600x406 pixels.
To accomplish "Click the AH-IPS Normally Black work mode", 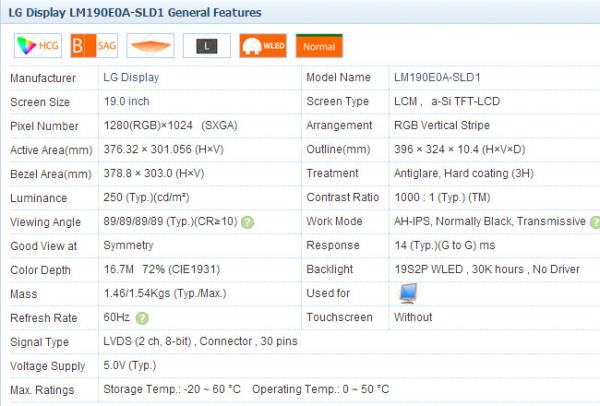I will (490, 221).
